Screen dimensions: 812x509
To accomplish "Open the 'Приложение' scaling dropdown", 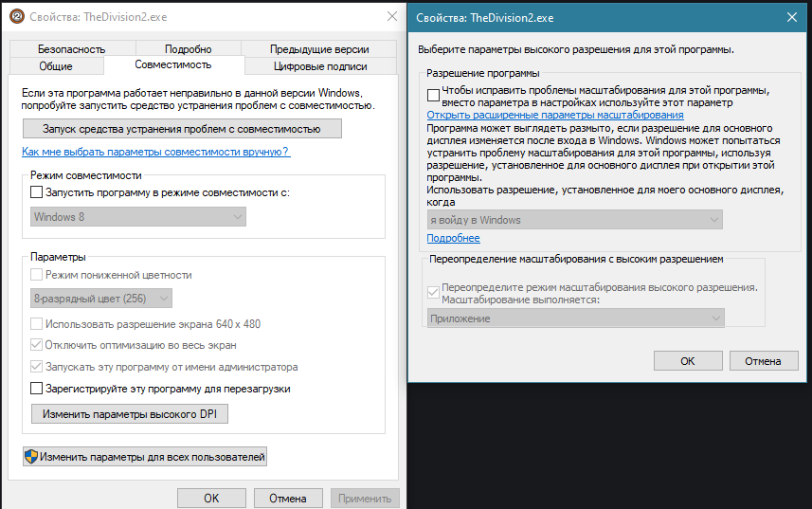I will click(576, 318).
